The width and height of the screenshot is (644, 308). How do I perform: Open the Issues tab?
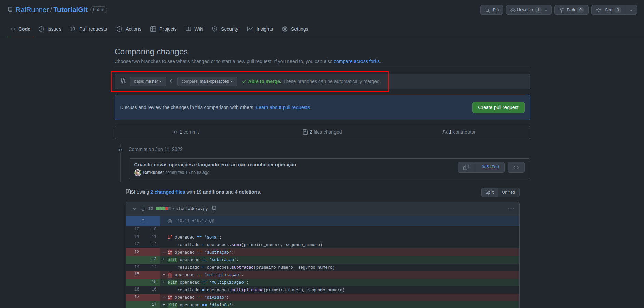(50, 29)
